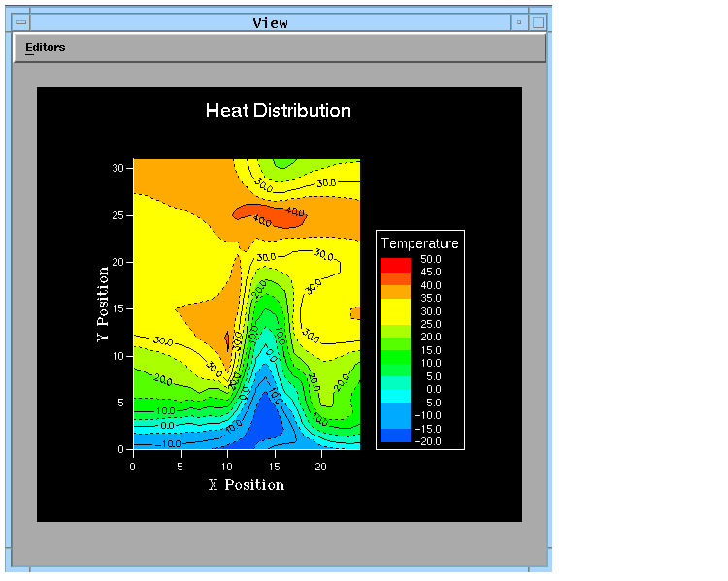The height and width of the screenshot is (581, 728).
Task: Pick the dark blue swatch at legend bottom
Action: 395,436
